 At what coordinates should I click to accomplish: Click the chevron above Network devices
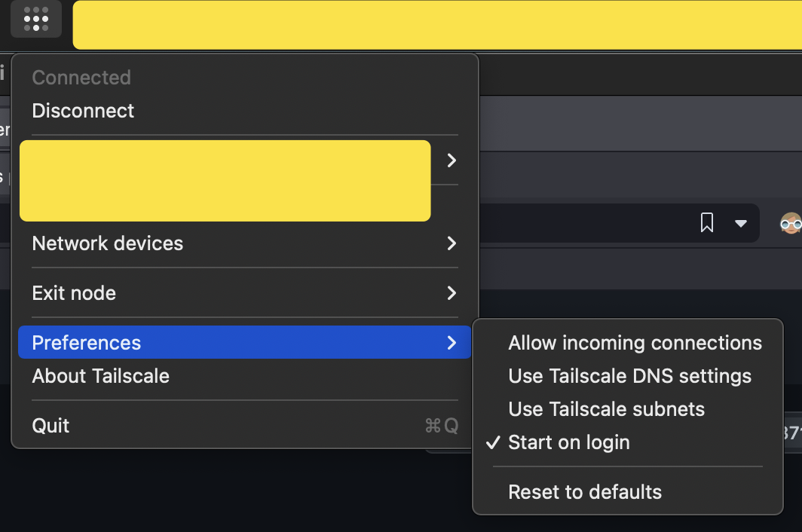452,160
